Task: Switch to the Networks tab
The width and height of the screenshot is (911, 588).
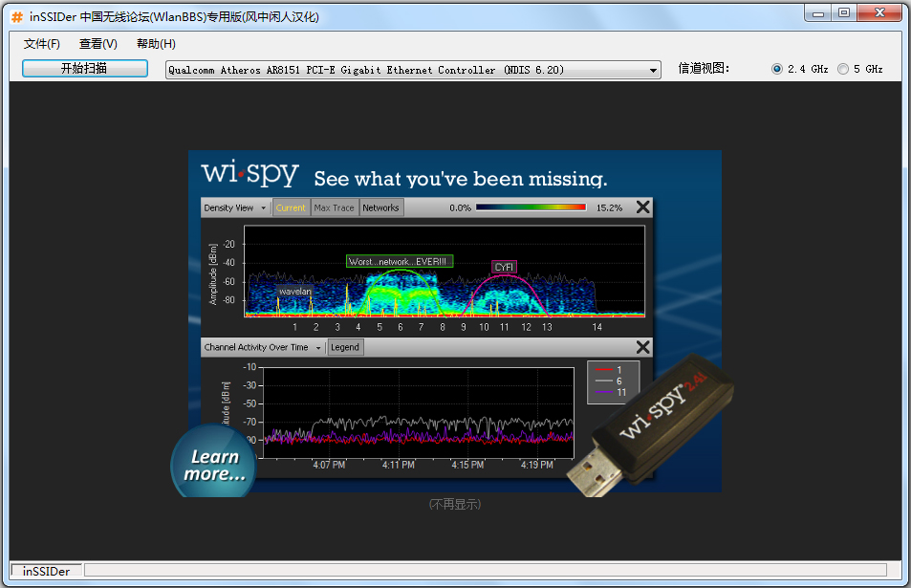Action: 380,207
